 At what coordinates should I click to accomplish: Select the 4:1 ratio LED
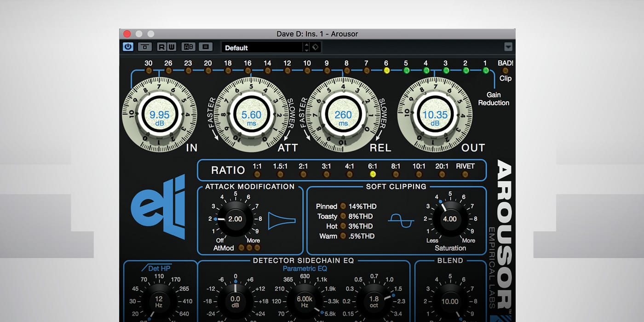(350, 174)
